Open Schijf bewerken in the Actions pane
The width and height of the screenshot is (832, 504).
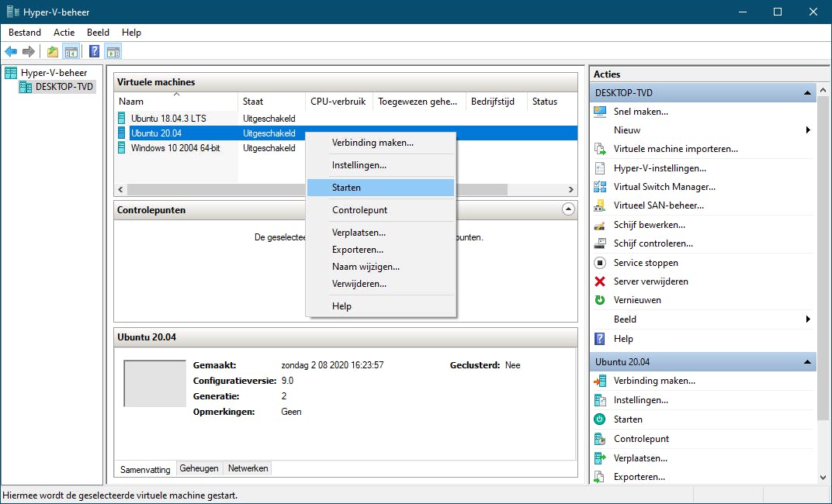(x=649, y=225)
